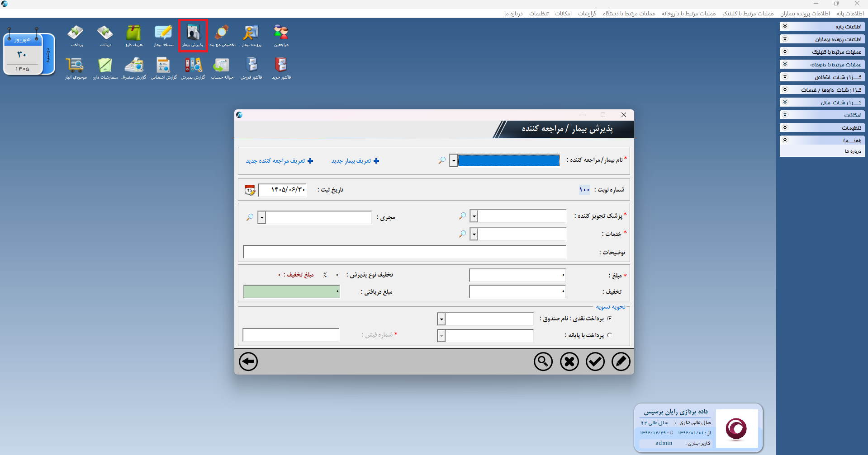The height and width of the screenshot is (455, 868).
Task: Click the pencil edit button in the dialog
Action: tap(621, 361)
